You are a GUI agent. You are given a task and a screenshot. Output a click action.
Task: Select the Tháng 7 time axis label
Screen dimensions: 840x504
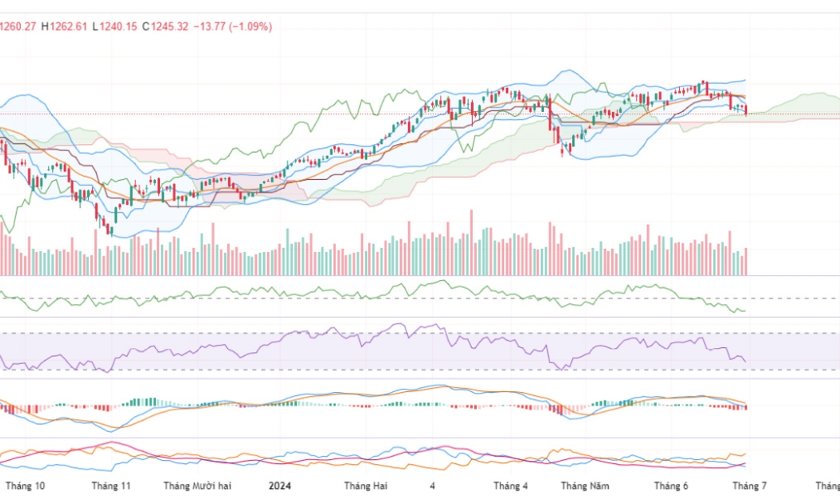click(750, 486)
